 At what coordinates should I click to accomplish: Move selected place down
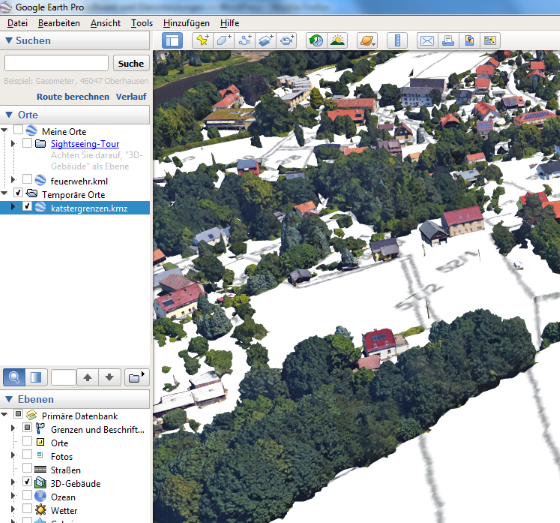[x=110, y=377]
